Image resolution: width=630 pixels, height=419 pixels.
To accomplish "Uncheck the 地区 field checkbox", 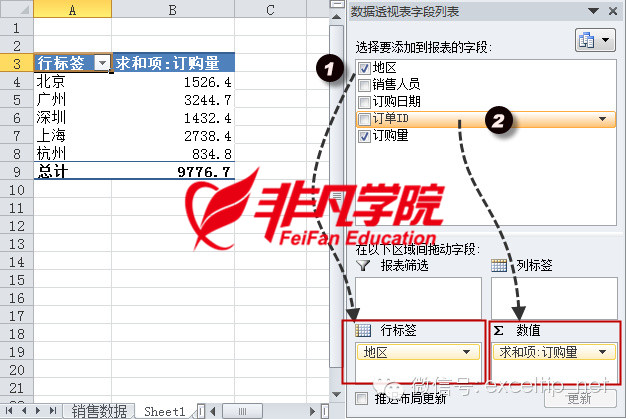I will pyautogui.click(x=364, y=68).
